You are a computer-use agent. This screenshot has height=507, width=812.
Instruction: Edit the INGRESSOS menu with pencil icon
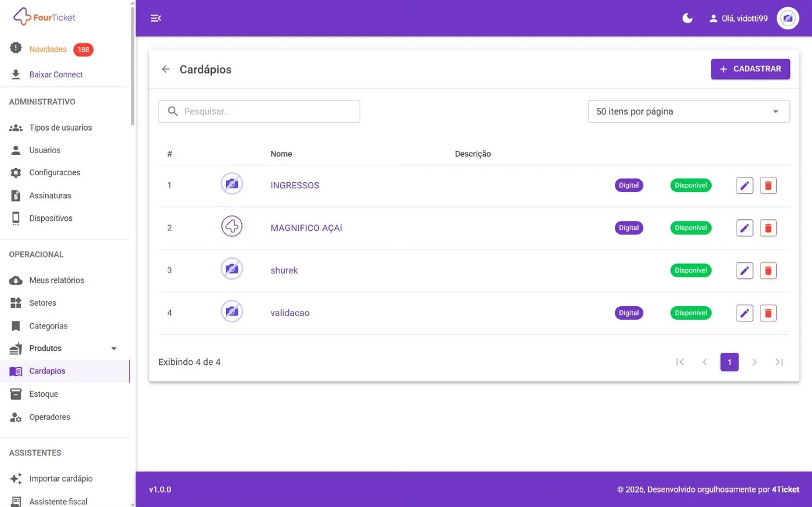pyautogui.click(x=745, y=186)
